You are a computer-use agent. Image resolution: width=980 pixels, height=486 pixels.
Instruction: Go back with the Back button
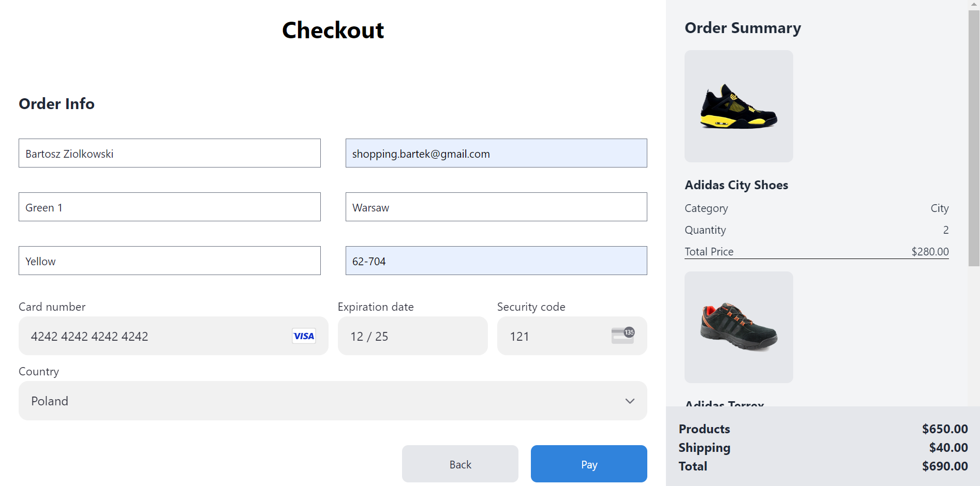click(460, 464)
